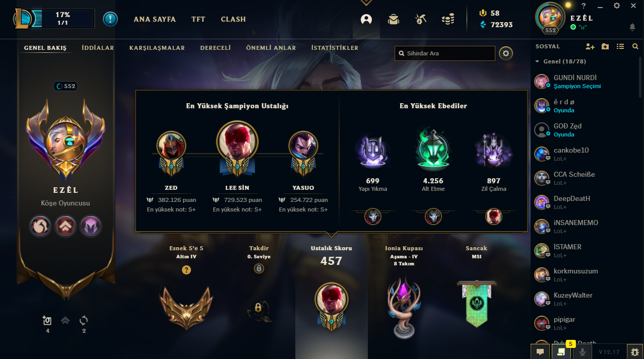Switch to the KARŞILAŞMALAR tab
The width and height of the screenshot is (644, 359).
click(157, 48)
